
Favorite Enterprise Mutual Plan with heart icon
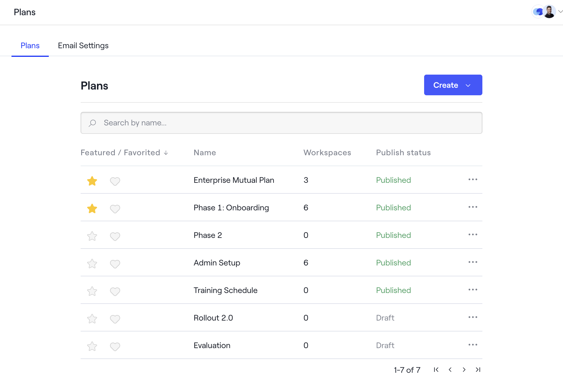click(x=115, y=181)
